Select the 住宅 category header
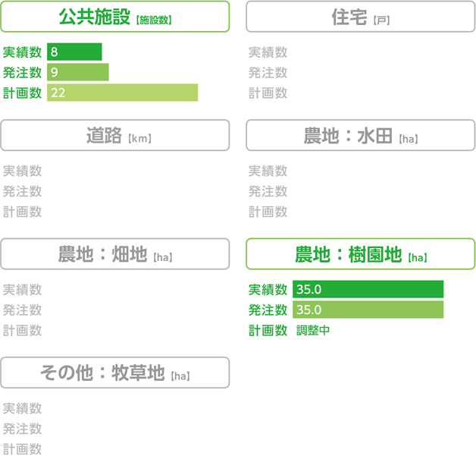 tap(360, 17)
